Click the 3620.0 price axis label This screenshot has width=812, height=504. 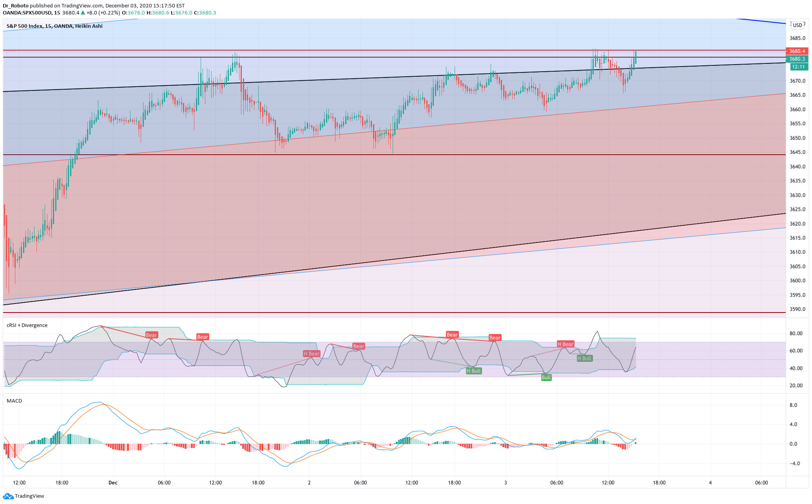click(x=797, y=224)
